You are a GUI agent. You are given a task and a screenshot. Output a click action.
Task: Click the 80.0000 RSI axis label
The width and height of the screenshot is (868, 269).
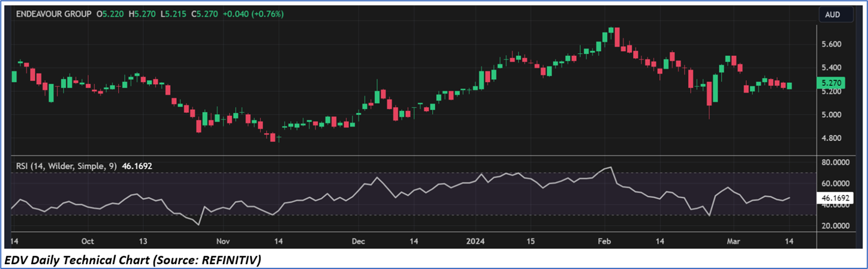click(x=837, y=162)
